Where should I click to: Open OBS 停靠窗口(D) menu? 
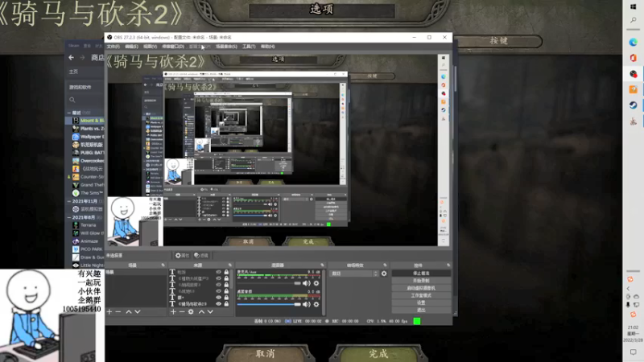point(173,47)
